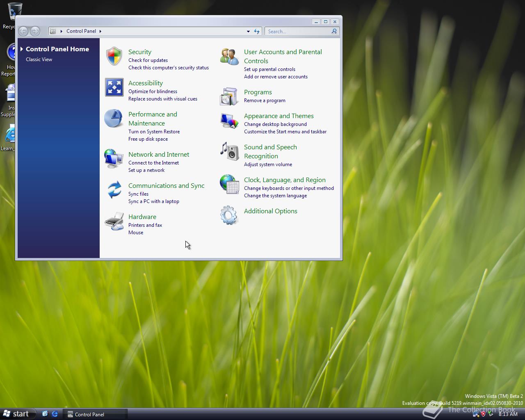Click Adjust system volume
525x420 pixels.
pos(268,164)
